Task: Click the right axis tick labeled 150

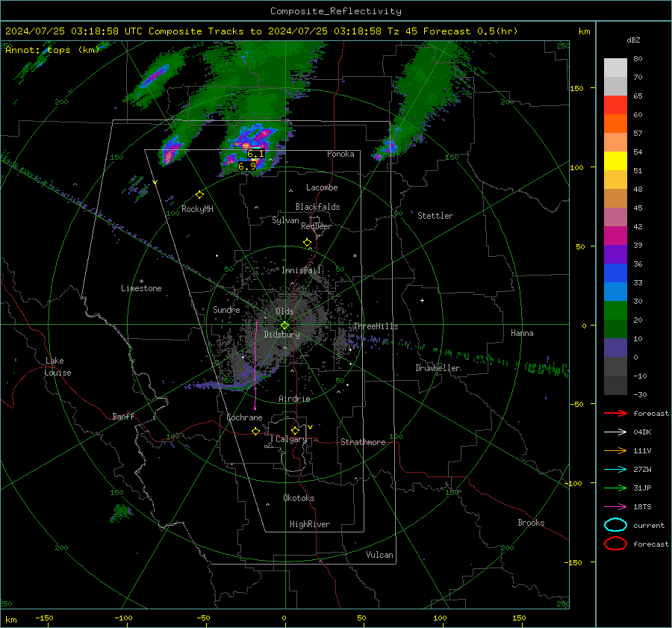Action: tap(577, 88)
